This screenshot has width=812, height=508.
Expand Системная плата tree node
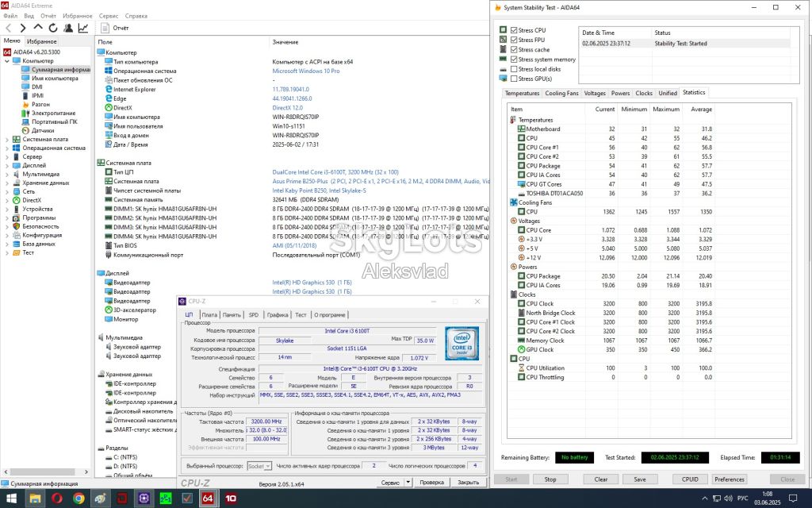[x=6, y=140]
